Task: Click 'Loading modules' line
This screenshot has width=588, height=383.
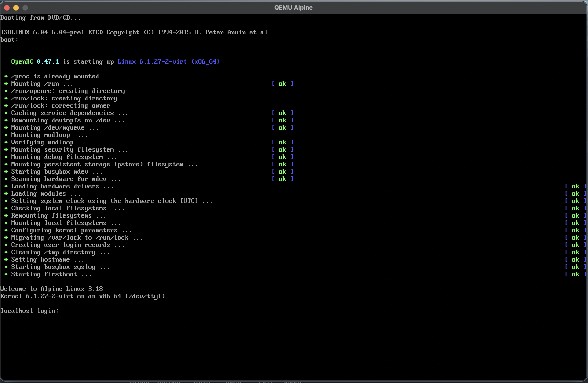Action: 46,194
